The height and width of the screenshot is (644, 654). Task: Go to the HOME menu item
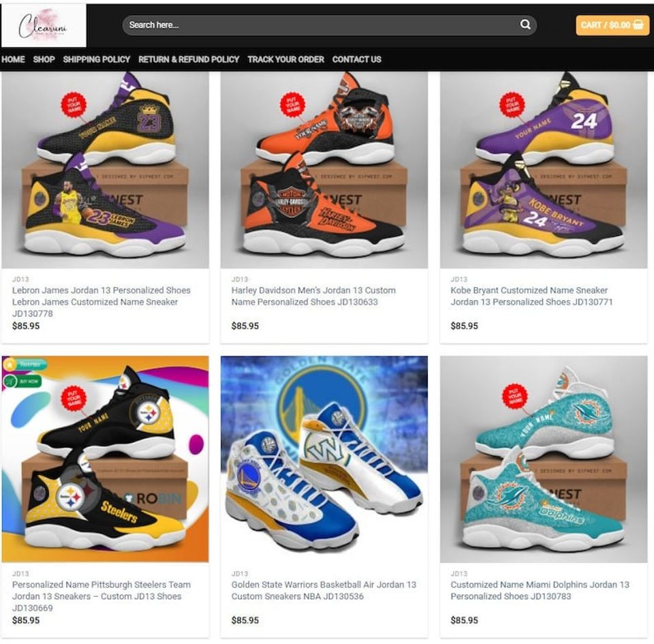coord(13,59)
